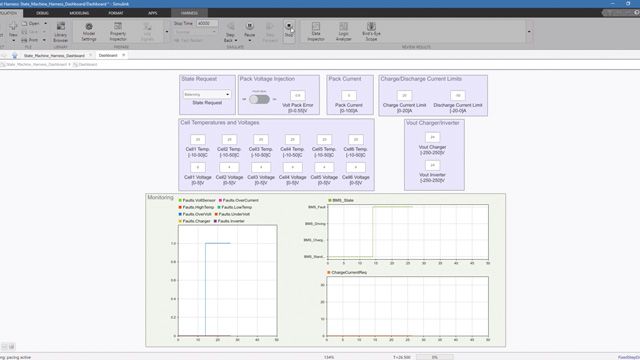The image size is (640, 360).
Task: Click the Volt Pack Error edit field
Action: click(298, 96)
